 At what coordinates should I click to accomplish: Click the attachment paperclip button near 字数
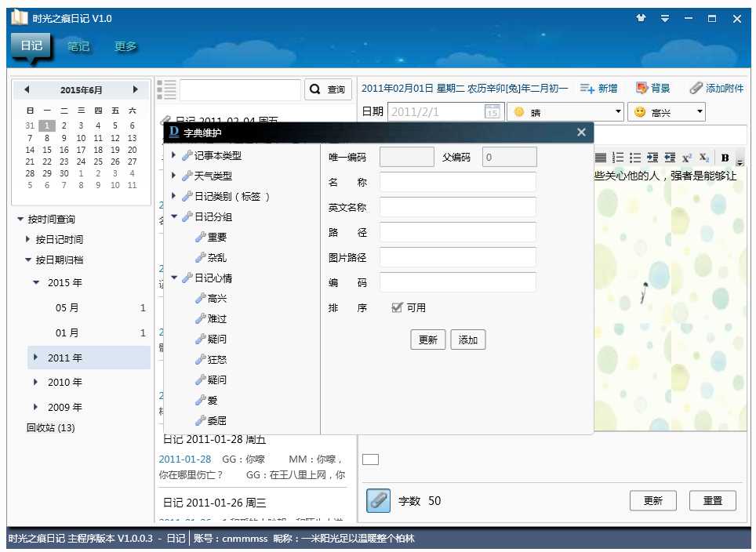[379, 500]
